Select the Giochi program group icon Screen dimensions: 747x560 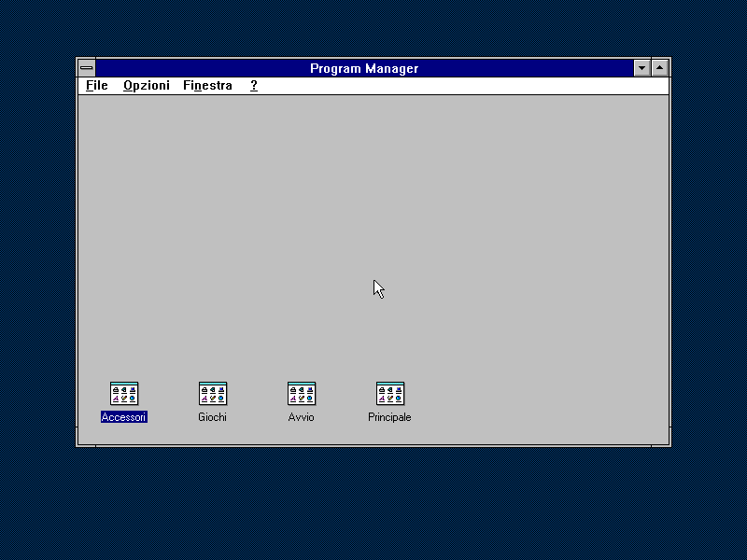click(x=213, y=393)
